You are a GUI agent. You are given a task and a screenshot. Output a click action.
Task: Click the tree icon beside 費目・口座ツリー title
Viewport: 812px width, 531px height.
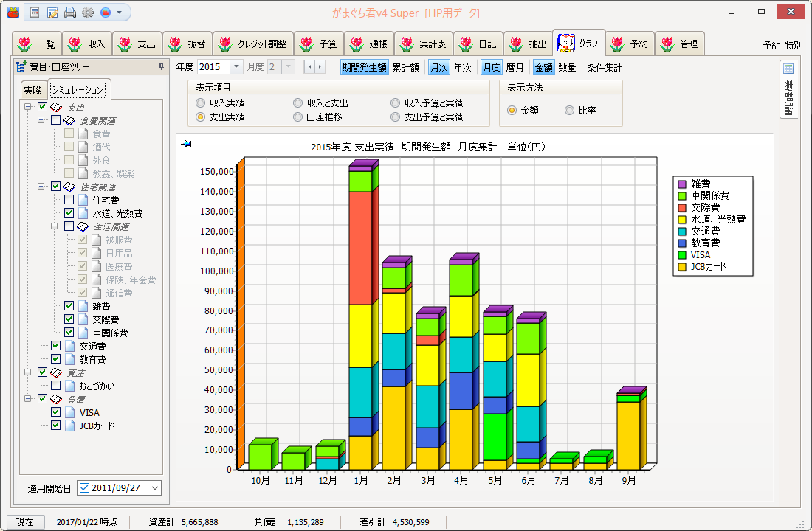click(21, 67)
